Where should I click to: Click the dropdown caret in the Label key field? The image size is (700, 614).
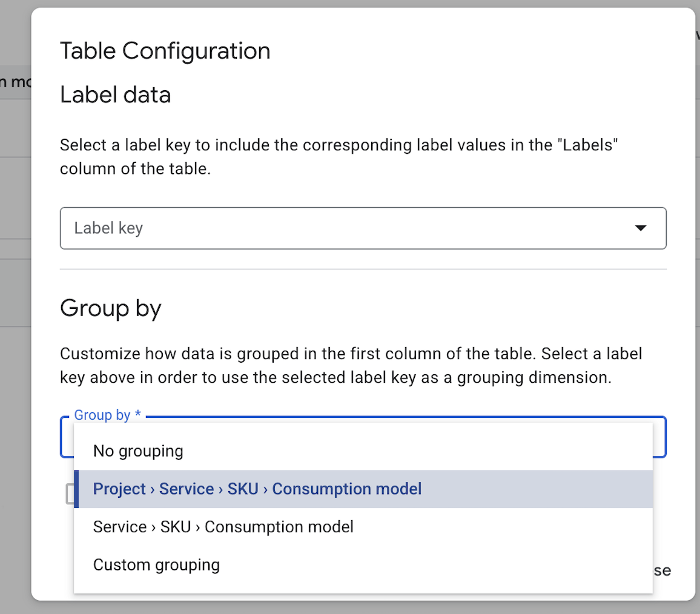click(x=641, y=228)
